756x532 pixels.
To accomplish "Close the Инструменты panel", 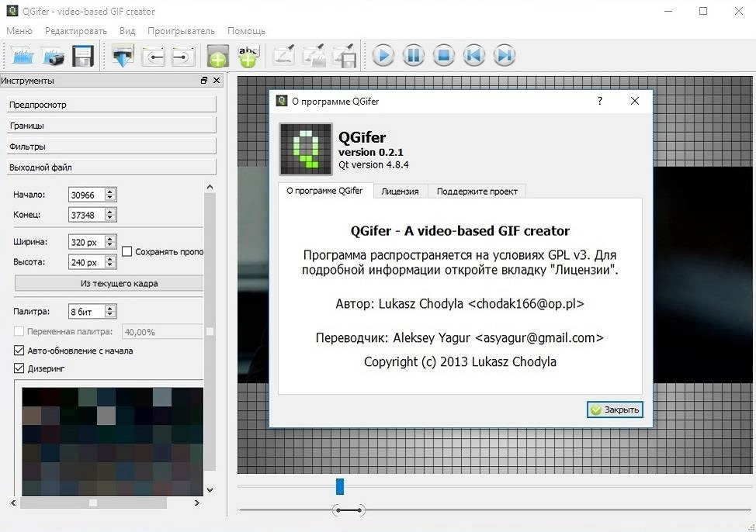I will pyautogui.click(x=217, y=81).
